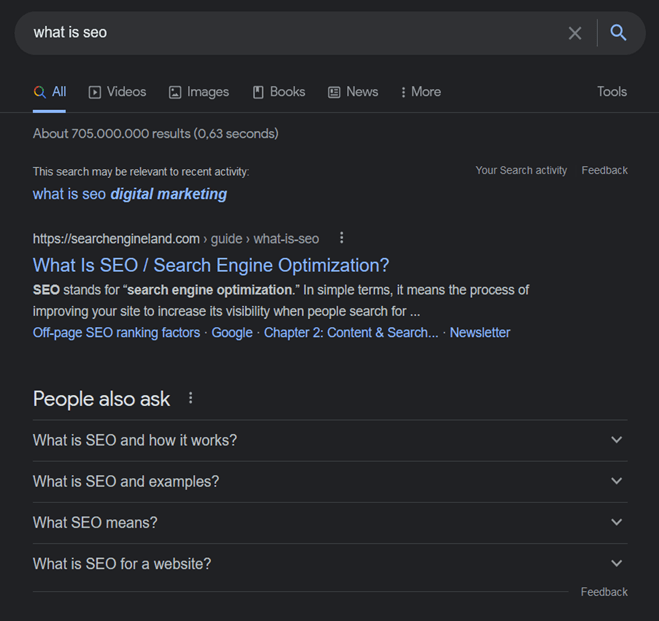Click 'This search may be relevant to recent activity:'
Screen dimensions: 659x621
(x=141, y=172)
